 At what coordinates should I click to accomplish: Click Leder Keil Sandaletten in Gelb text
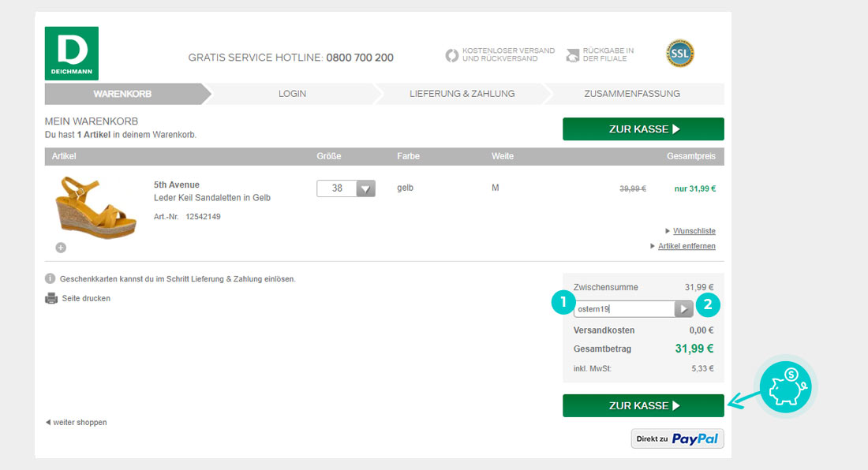pos(212,197)
